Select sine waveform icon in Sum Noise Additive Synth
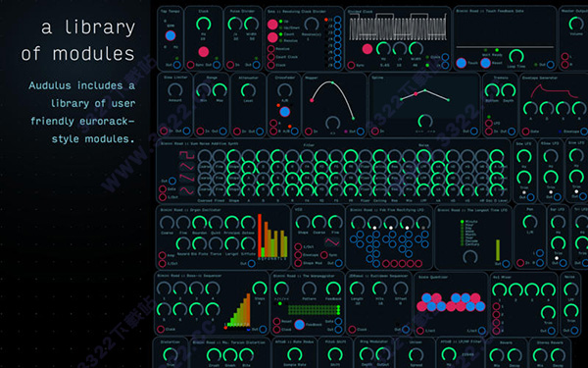This screenshot has height=368, width=588. pyautogui.click(x=186, y=189)
